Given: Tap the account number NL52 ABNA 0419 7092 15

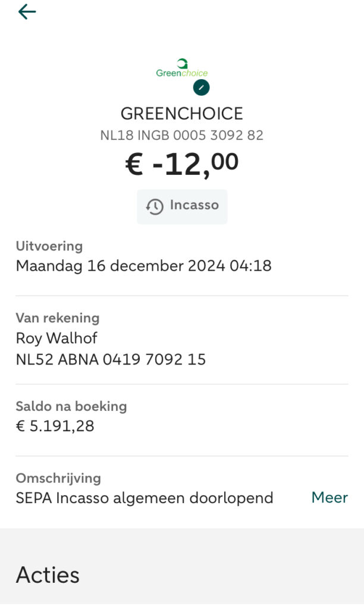Looking at the screenshot, I should coord(111,359).
